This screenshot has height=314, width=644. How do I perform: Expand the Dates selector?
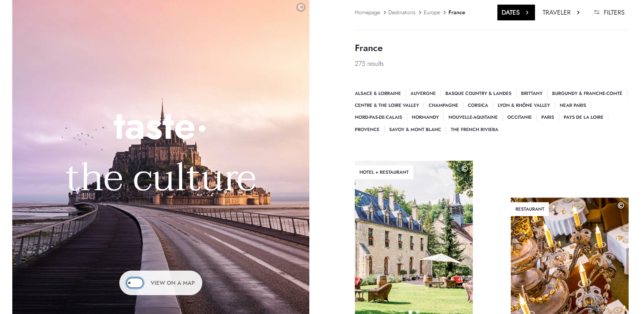click(x=516, y=12)
